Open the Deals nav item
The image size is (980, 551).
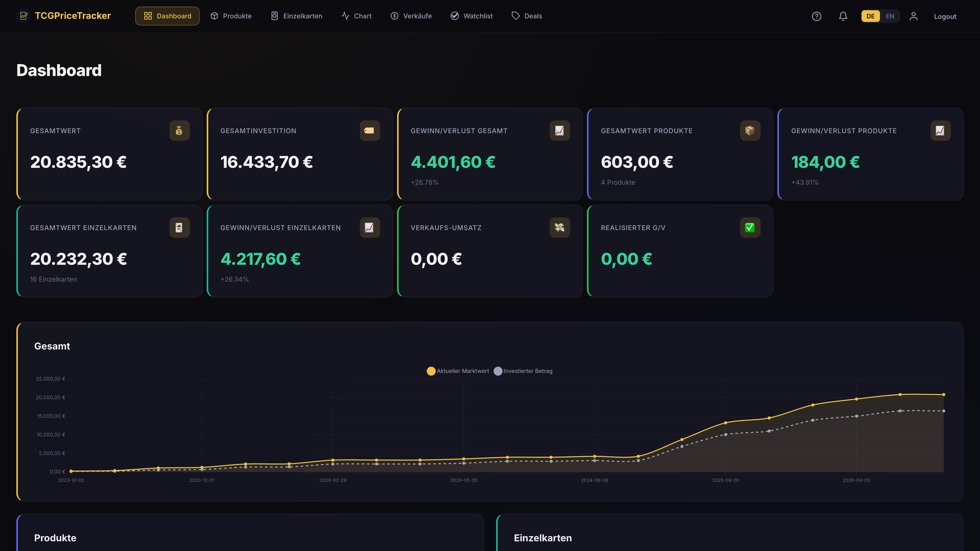[x=527, y=16]
